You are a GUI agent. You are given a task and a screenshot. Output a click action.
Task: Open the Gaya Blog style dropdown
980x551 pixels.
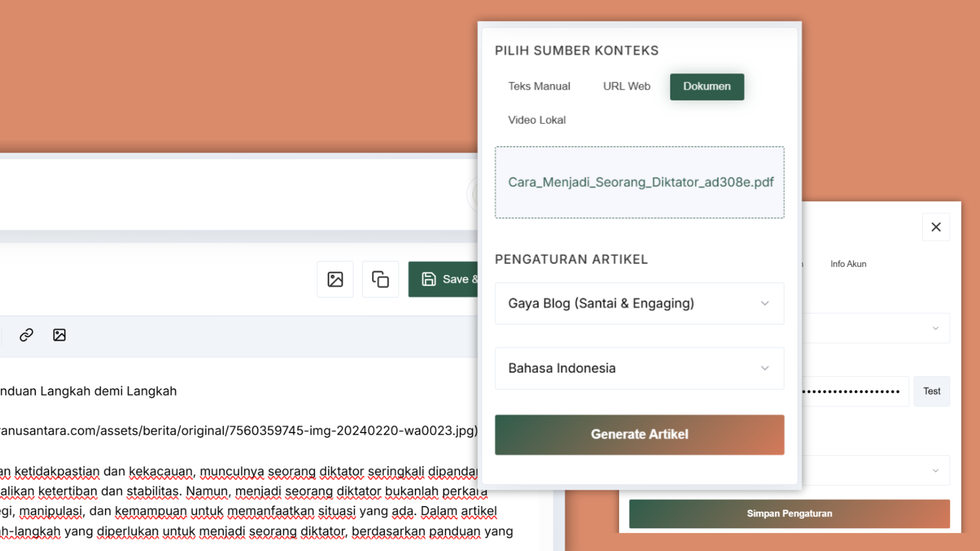pyautogui.click(x=639, y=303)
